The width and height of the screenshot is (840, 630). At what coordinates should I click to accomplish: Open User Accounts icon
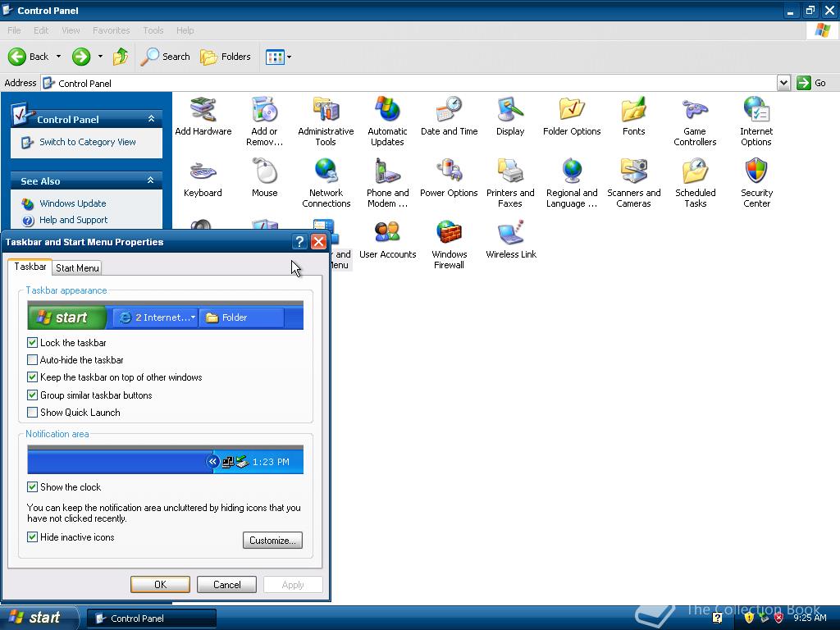pos(387,240)
